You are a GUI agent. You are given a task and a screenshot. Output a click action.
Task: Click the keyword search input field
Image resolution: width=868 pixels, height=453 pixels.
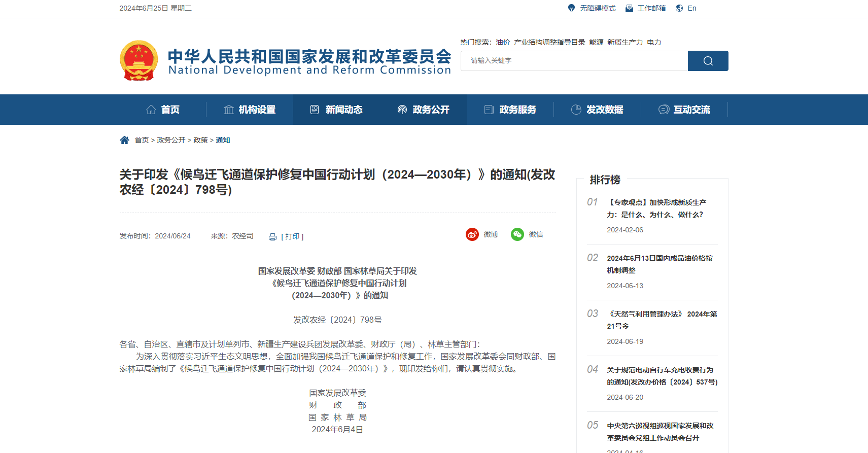click(574, 61)
